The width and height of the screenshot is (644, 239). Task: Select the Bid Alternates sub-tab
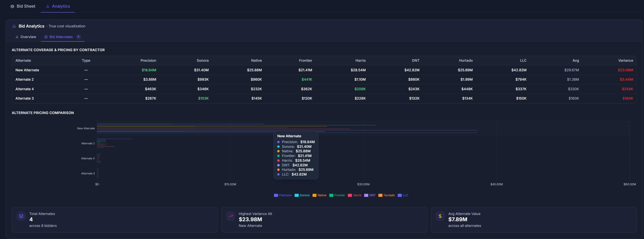click(x=63, y=37)
